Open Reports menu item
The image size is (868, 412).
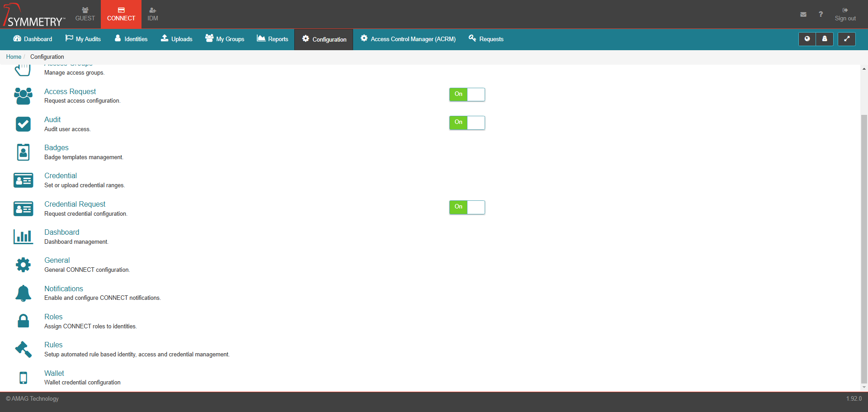point(273,39)
